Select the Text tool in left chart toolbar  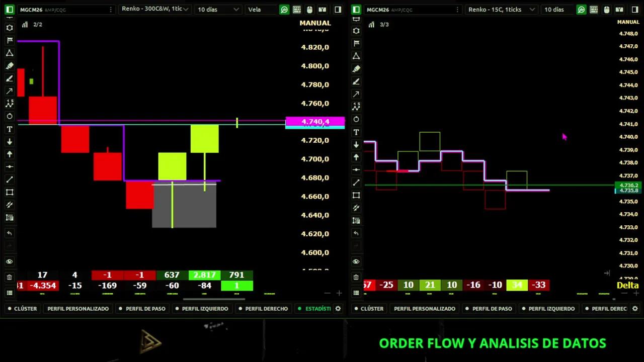coord(10,129)
